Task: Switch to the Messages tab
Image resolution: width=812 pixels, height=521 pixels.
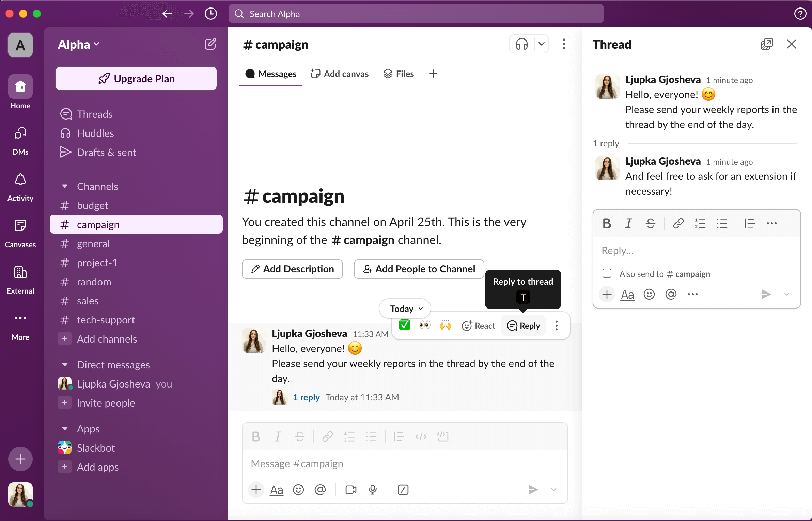Action: (271, 74)
